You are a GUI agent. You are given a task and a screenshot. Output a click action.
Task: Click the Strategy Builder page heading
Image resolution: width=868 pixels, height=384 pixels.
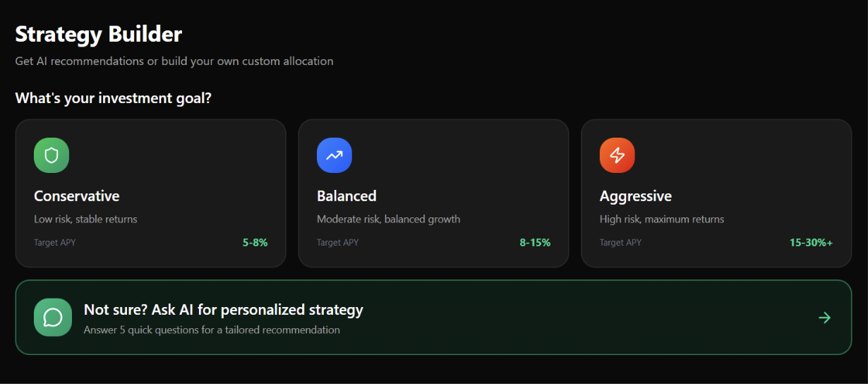coord(98,34)
